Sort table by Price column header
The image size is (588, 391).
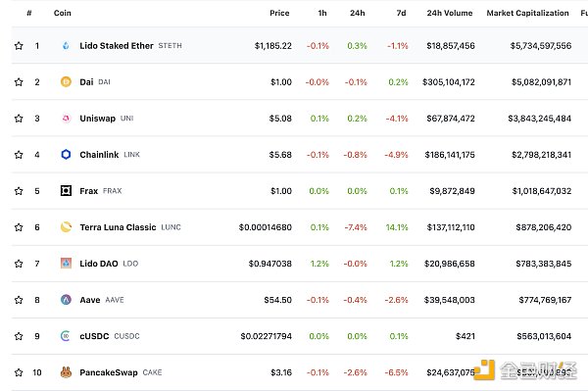tap(279, 13)
